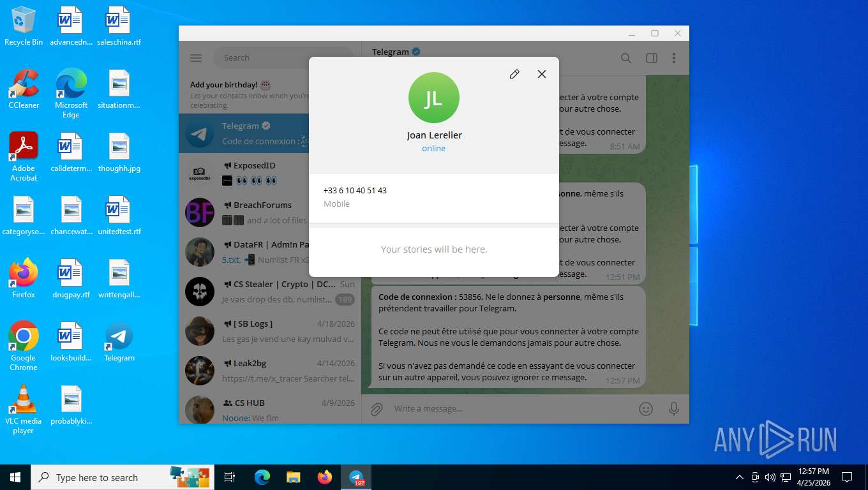This screenshot has width=868, height=490.
Task: Click the attach file paperclip icon
Action: pyautogui.click(x=377, y=409)
